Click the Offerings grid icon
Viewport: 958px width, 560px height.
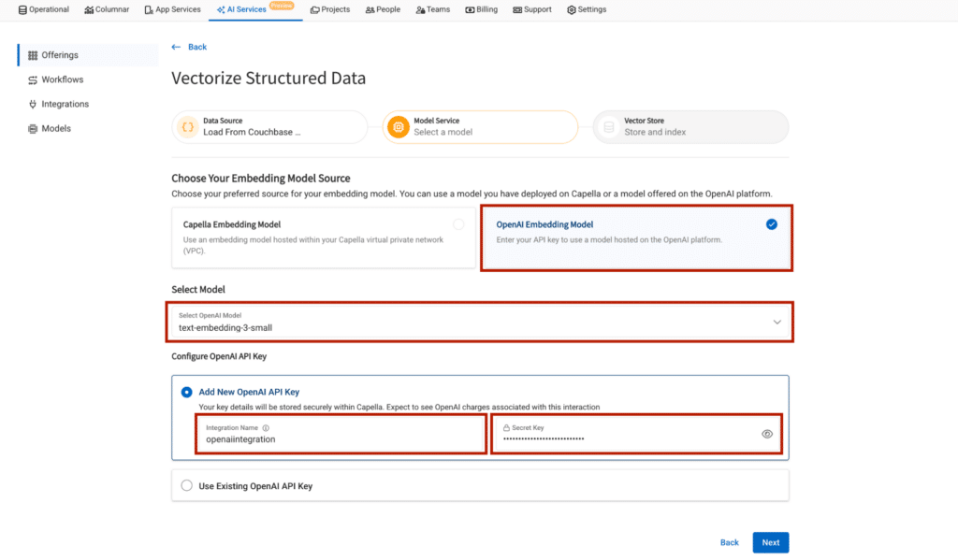pos(33,55)
